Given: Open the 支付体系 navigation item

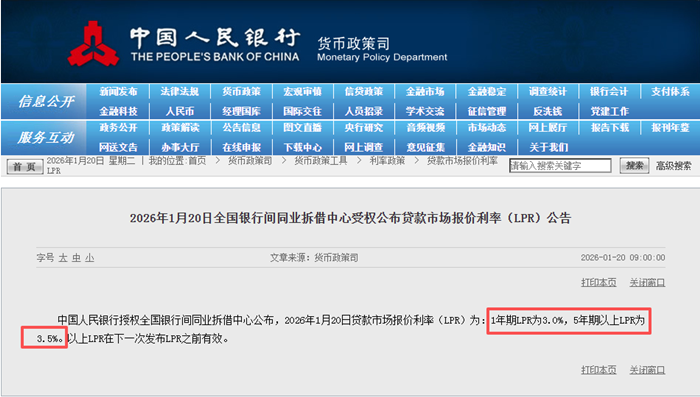Looking at the screenshot, I should (671, 92).
